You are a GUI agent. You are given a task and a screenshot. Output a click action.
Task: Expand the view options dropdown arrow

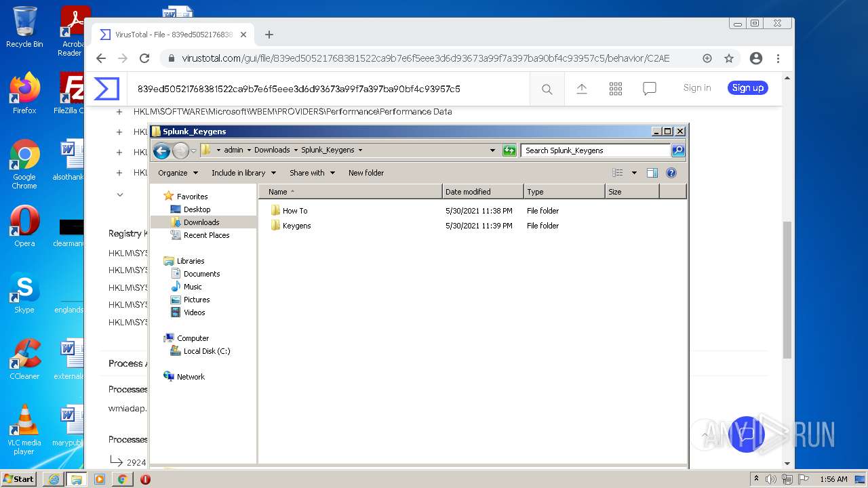[634, 173]
